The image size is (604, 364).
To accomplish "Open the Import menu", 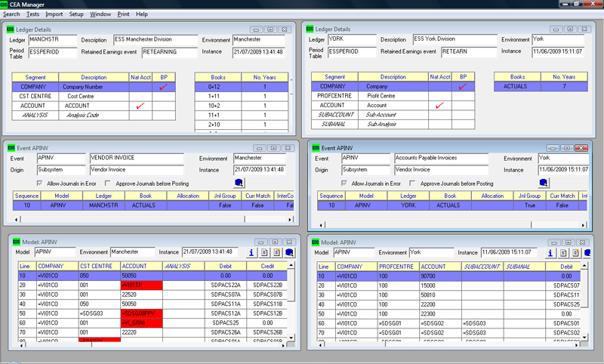I will 54,14.
